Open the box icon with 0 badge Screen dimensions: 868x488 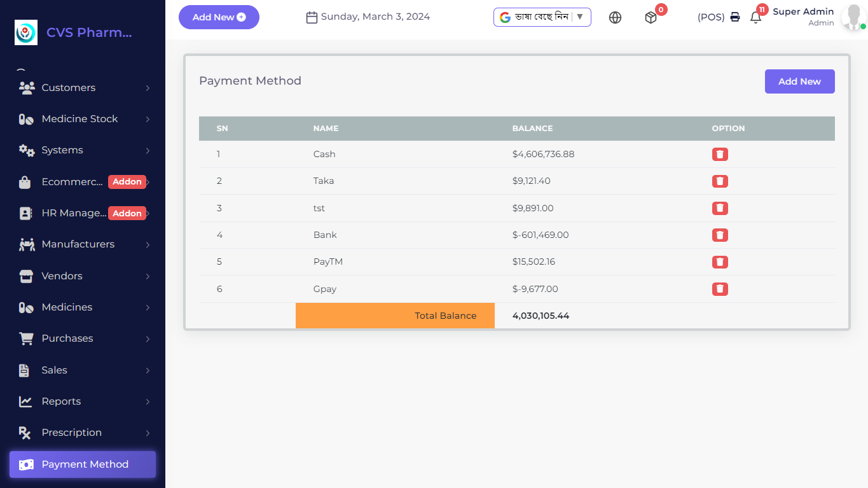(x=651, y=18)
